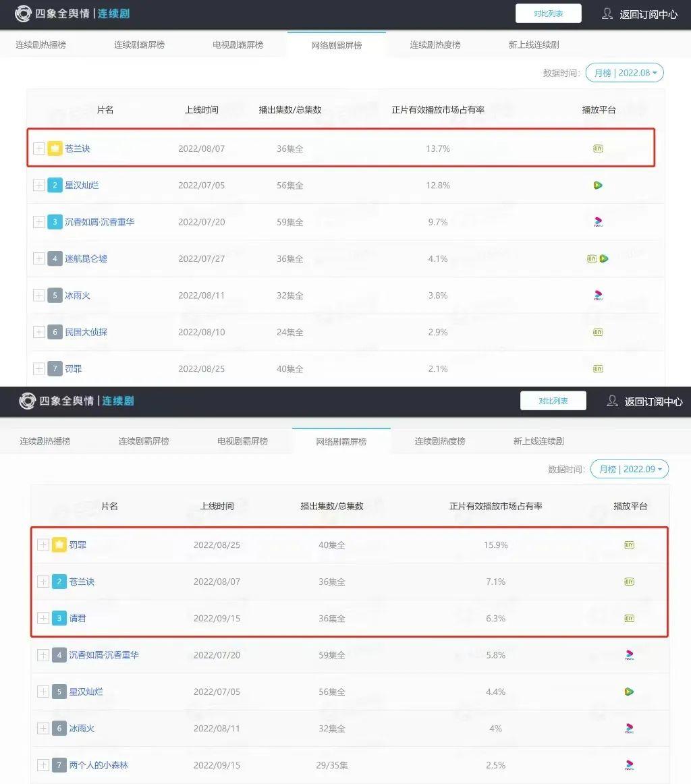Open the 月榜 | 2022.09 date dropdown
Screen dimensions: 691x784
point(630,469)
